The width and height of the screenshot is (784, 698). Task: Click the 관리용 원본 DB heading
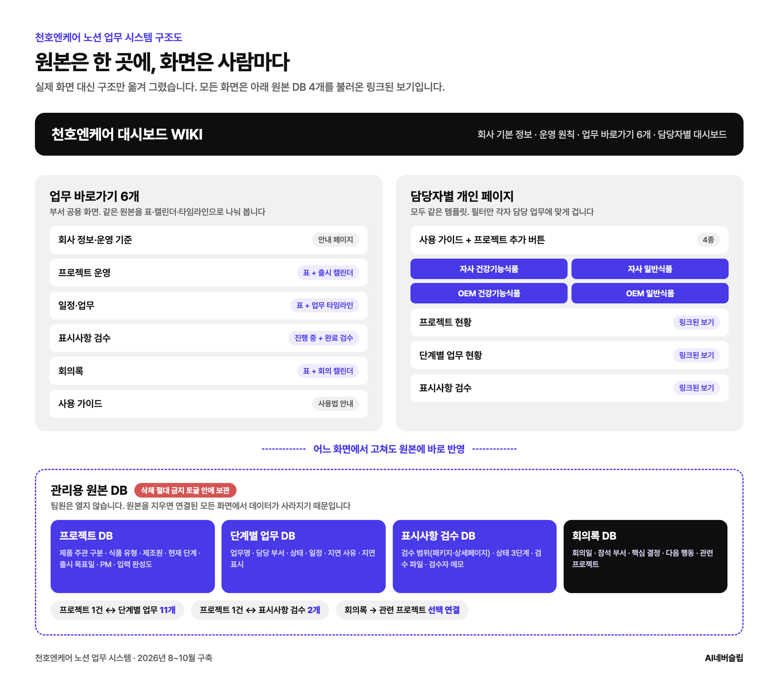click(89, 490)
